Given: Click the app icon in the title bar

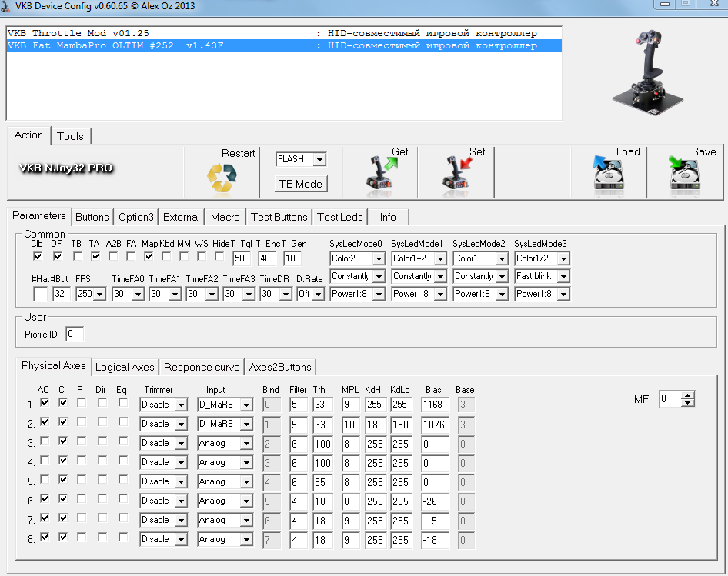Looking at the screenshot, I should [6, 6].
